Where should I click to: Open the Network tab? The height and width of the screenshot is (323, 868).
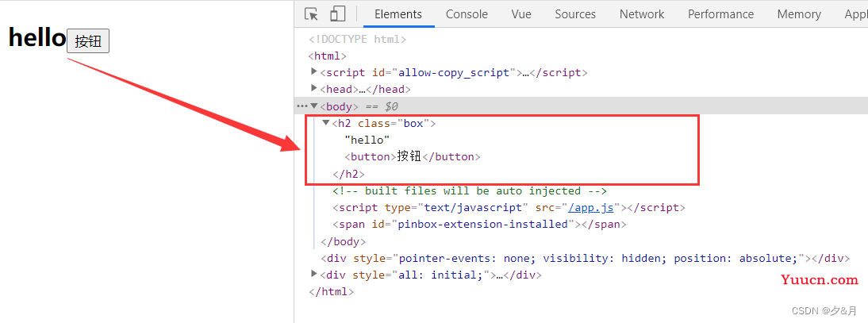pyautogui.click(x=642, y=14)
